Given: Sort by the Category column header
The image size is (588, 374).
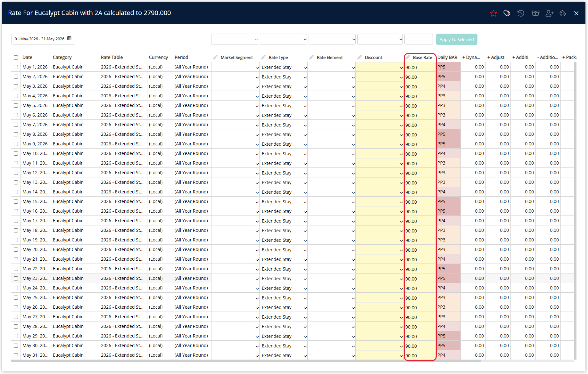Looking at the screenshot, I should (62, 57).
